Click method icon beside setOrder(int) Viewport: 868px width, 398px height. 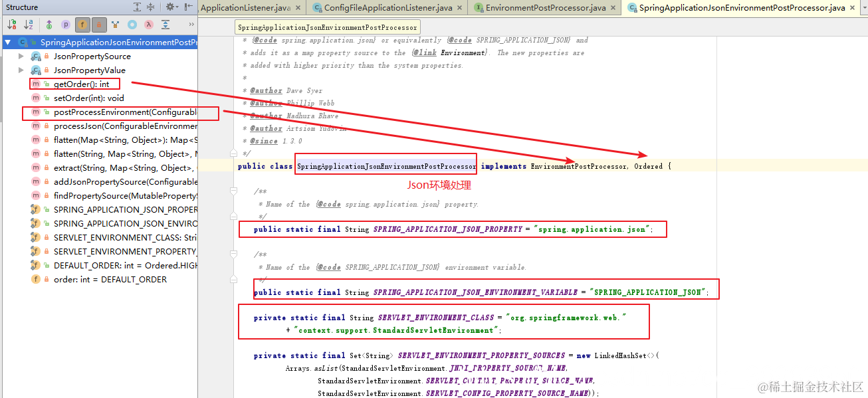(x=36, y=98)
